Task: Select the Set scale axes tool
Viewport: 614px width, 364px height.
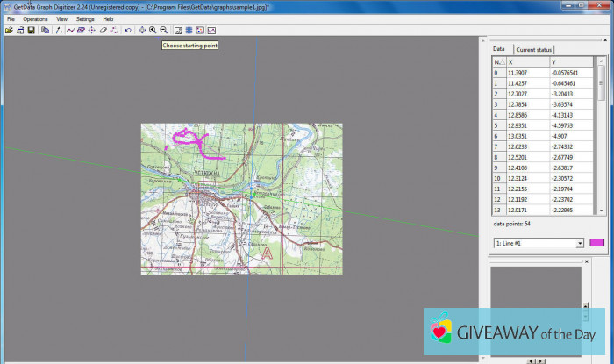Action: coord(59,30)
